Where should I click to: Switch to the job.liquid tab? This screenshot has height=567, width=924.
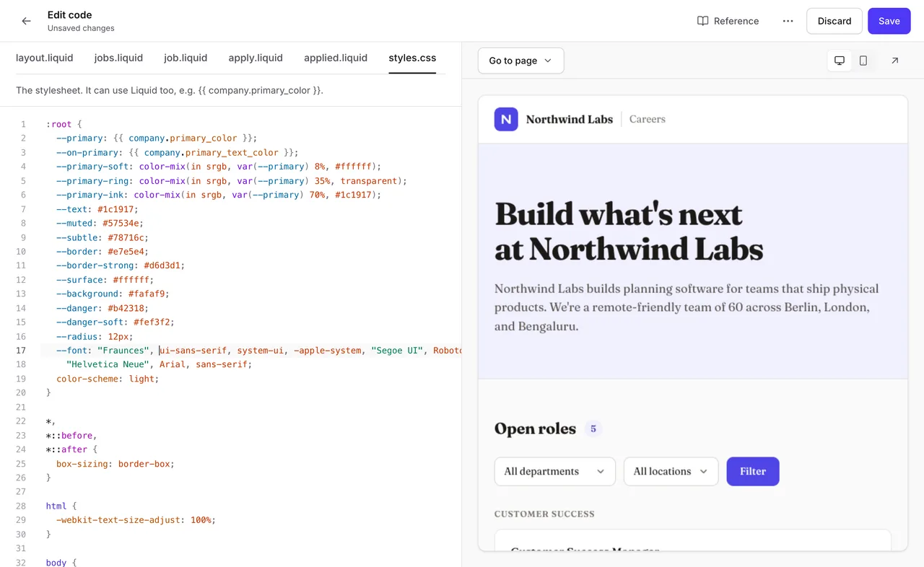coord(186,58)
